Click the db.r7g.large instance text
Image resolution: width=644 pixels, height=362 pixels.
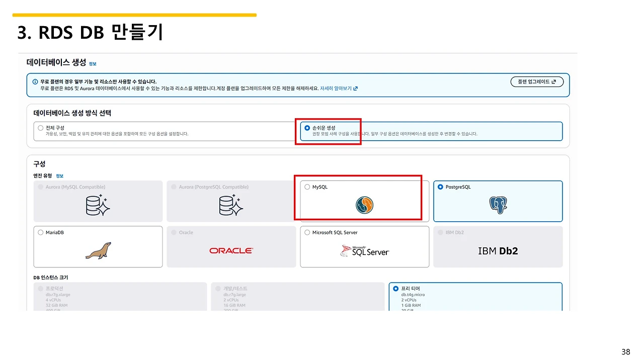(x=235, y=294)
